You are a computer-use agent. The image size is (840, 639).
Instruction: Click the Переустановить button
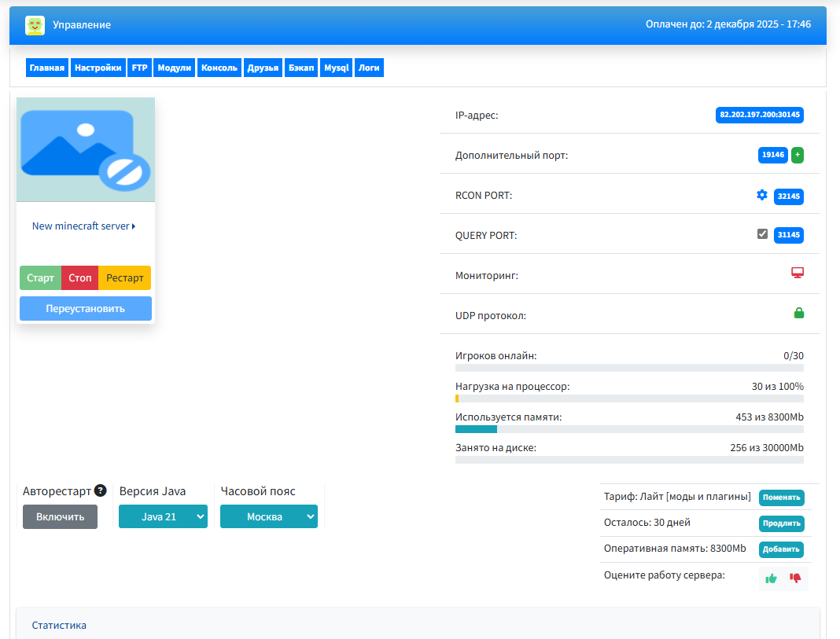pyautogui.click(x=85, y=308)
